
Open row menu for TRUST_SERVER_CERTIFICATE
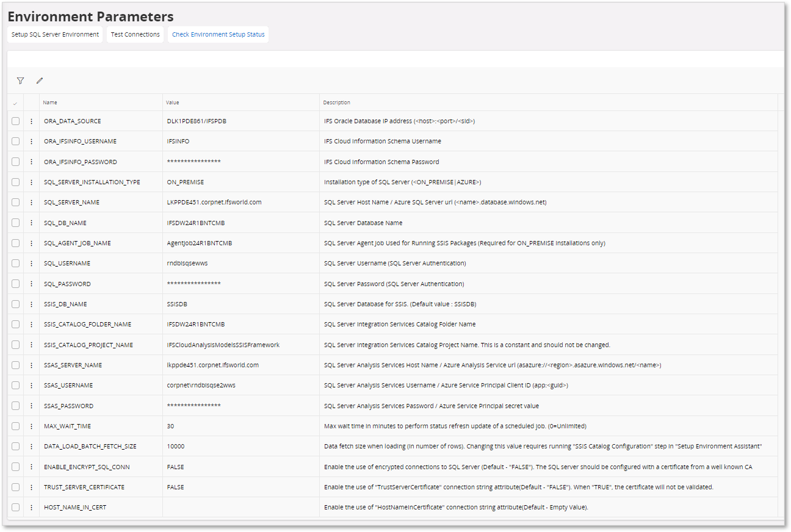tap(31, 487)
